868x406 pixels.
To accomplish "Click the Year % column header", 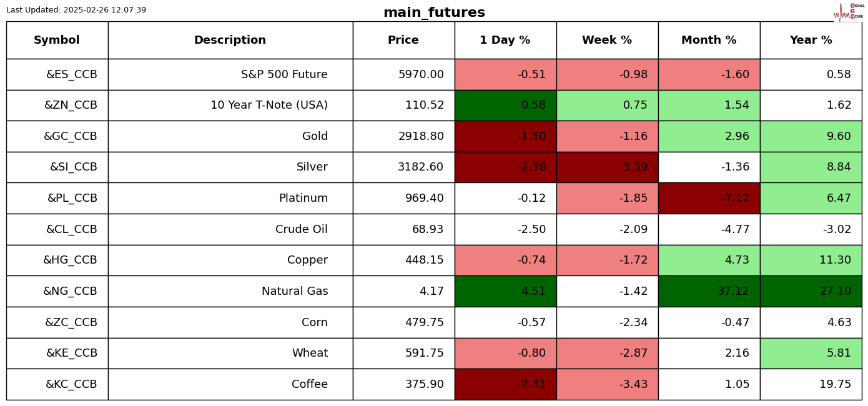I will pos(811,41).
